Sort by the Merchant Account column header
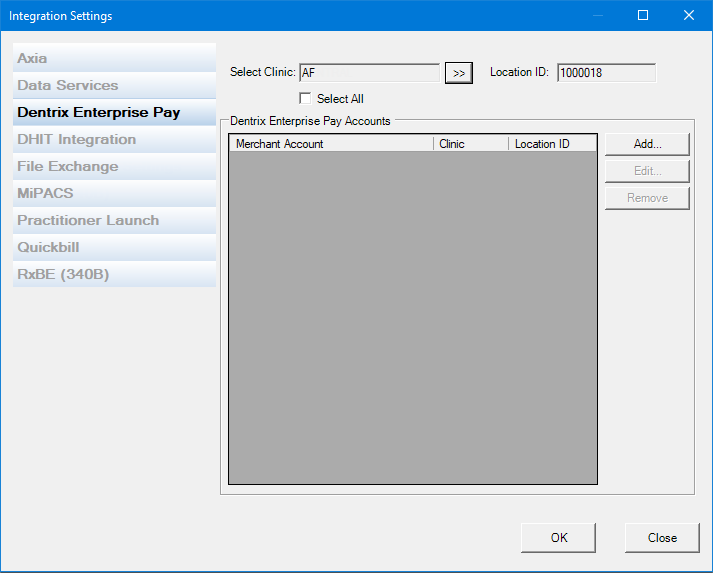This screenshot has width=713, height=573. pos(331,144)
